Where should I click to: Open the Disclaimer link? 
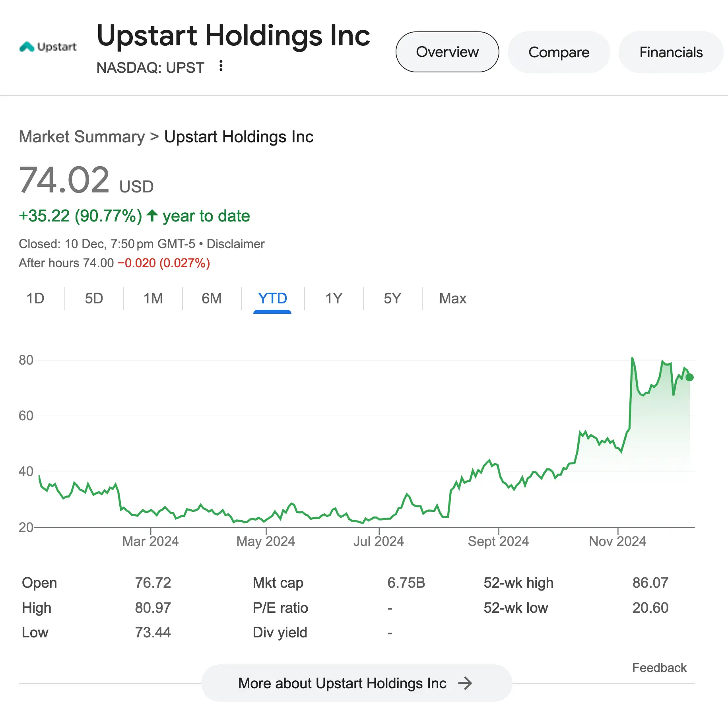tap(235, 244)
